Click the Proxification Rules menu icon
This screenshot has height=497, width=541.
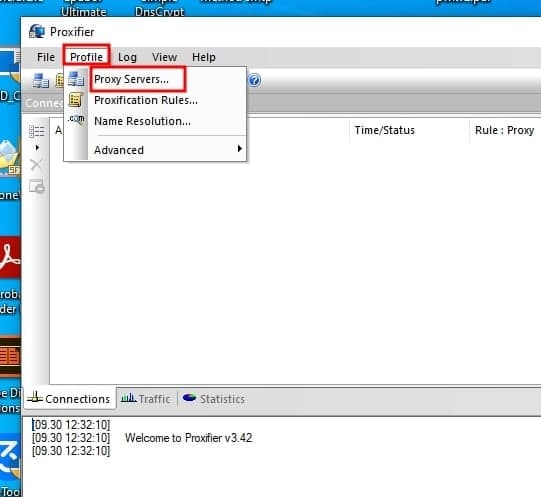point(76,100)
